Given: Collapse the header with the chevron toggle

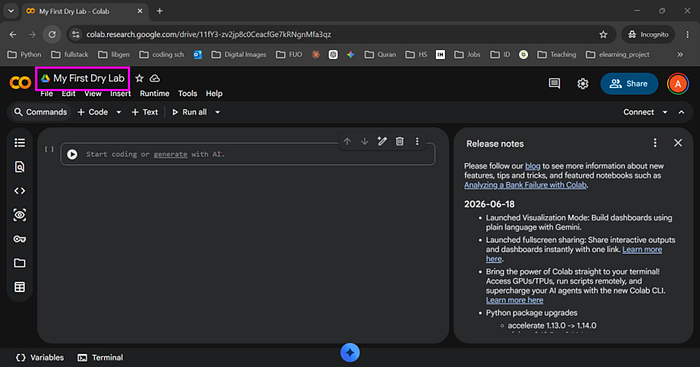Looking at the screenshot, I should pos(681,112).
